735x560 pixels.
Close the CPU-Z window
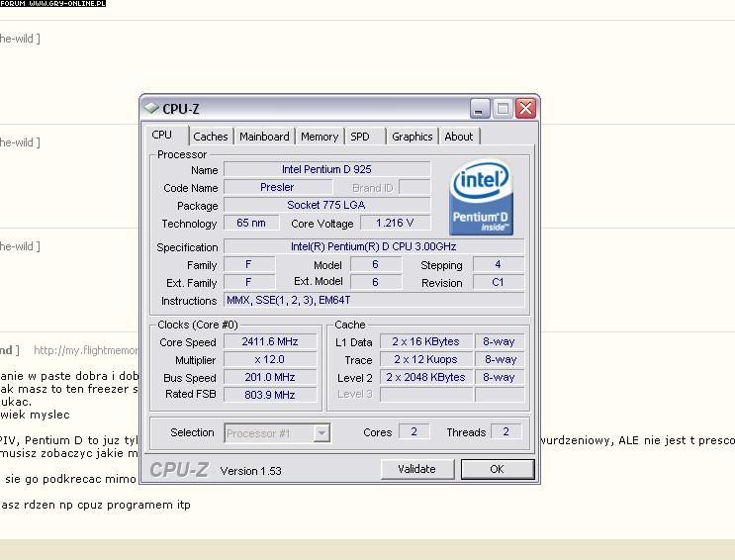click(525, 109)
